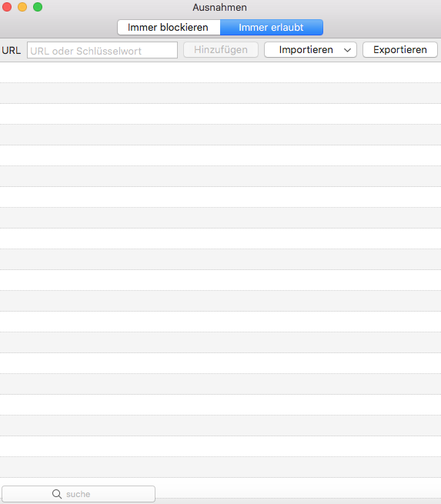The height and width of the screenshot is (504, 441).
Task: Click the Ausnahmen window title
Action: [220, 8]
